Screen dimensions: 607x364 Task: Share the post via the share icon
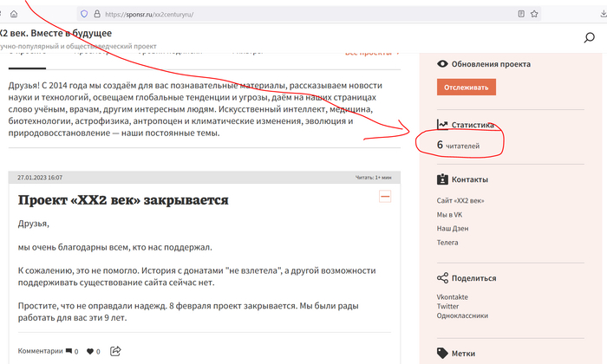pyautogui.click(x=115, y=351)
